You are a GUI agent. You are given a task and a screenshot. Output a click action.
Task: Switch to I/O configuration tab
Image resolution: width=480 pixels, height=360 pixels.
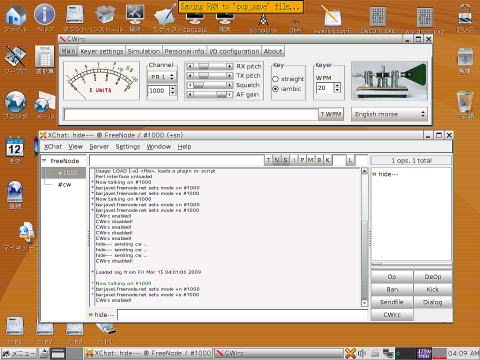tap(234, 51)
